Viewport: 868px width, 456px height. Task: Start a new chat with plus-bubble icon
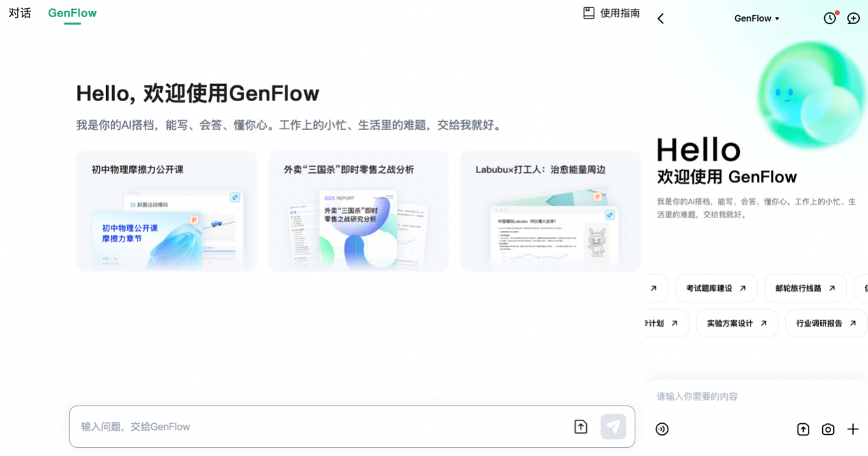click(x=853, y=18)
